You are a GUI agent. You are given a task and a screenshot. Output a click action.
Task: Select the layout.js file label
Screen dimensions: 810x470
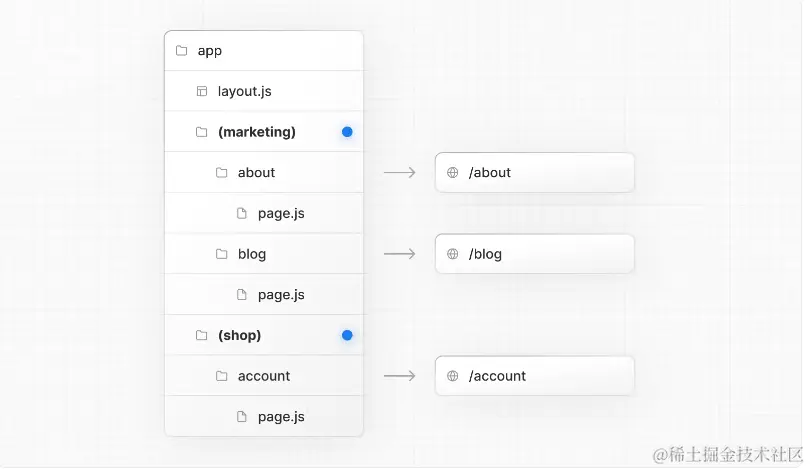[x=244, y=91]
